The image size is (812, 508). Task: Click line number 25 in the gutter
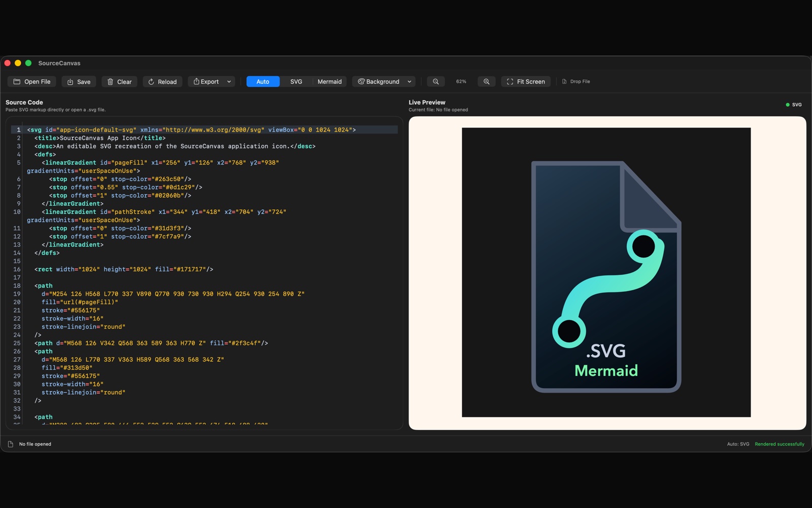tap(17, 343)
